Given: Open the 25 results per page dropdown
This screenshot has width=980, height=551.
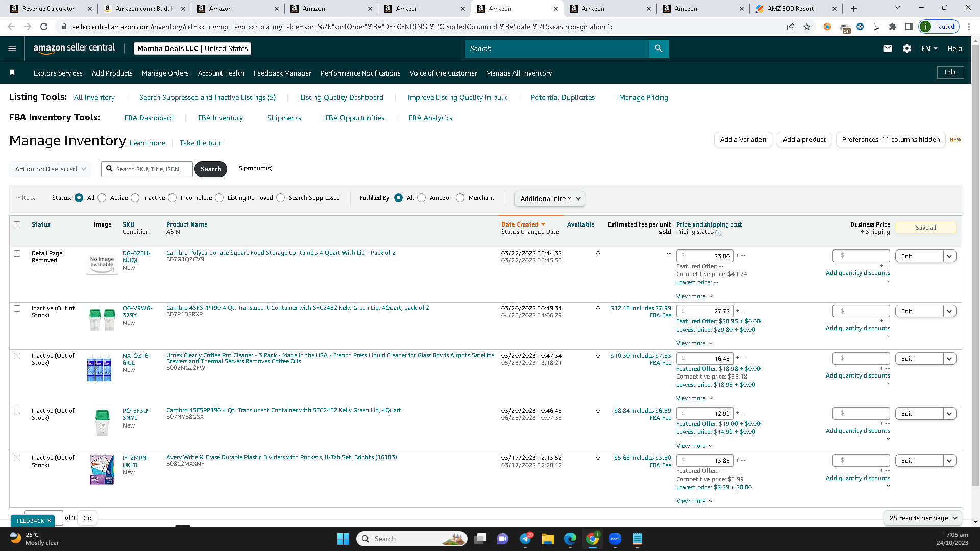Looking at the screenshot, I should (x=923, y=518).
